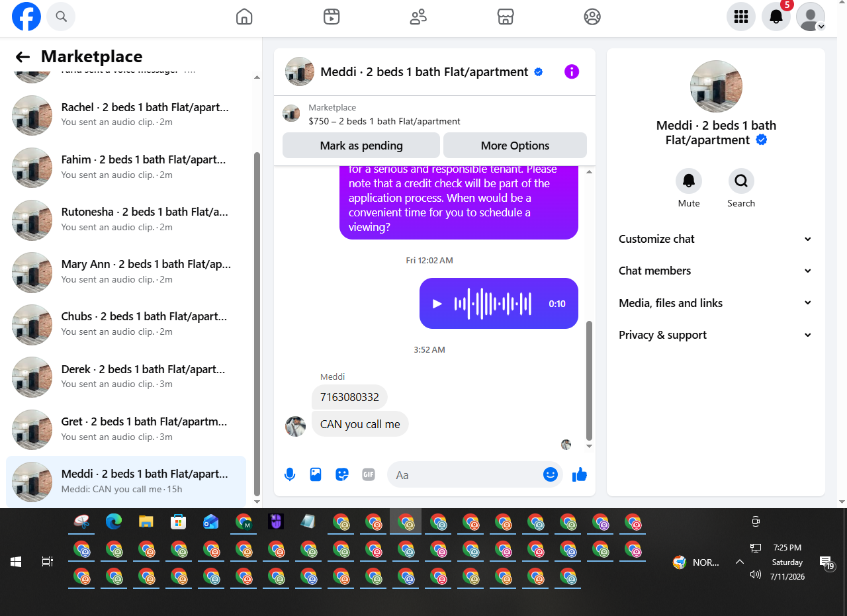Screen dimensions: 847x616
Task: Mute this conversation with the bell
Action: tap(689, 181)
